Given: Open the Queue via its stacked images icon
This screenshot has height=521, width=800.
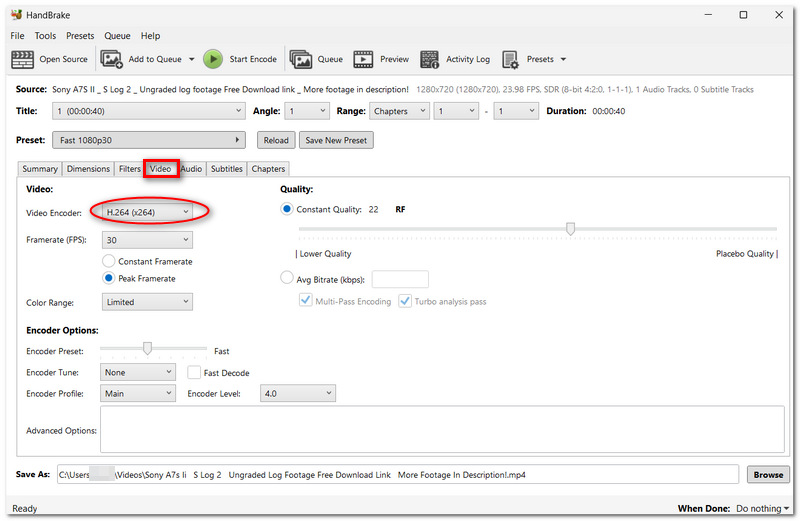Looking at the screenshot, I should (301, 59).
